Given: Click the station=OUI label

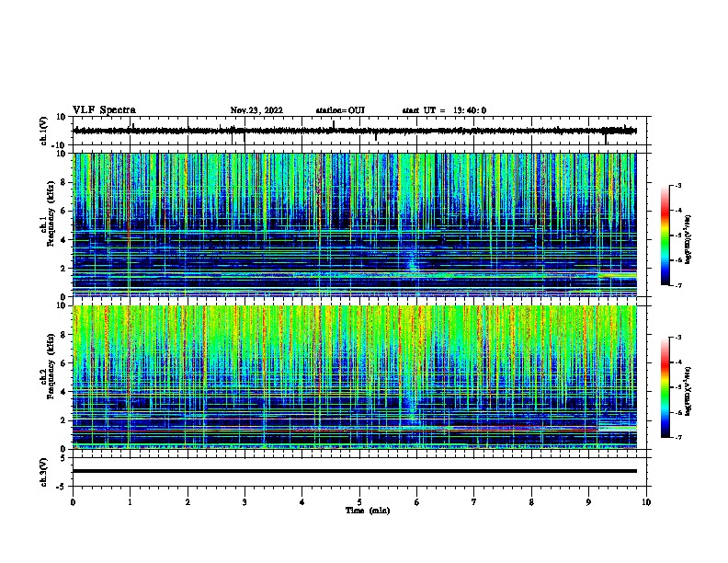Looking at the screenshot, I should (x=340, y=110).
